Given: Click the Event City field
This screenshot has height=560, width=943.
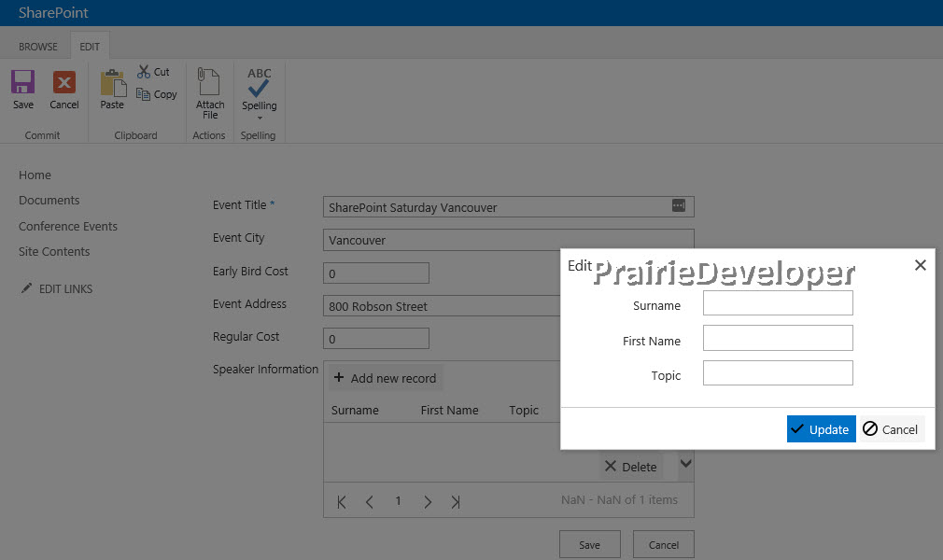Looking at the screenshot, I should [508, 239].
